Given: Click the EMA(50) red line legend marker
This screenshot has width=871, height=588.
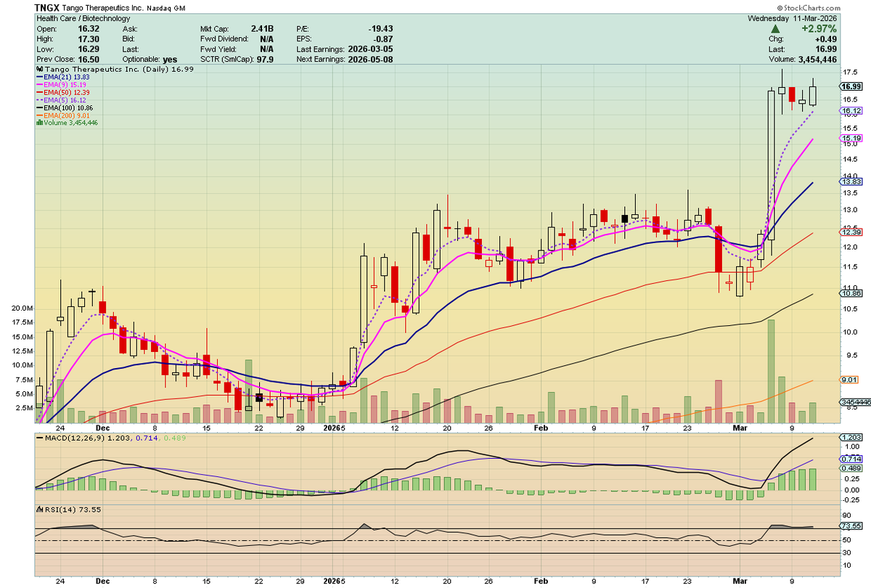Looking at the screenshot, I should [41, 92].
